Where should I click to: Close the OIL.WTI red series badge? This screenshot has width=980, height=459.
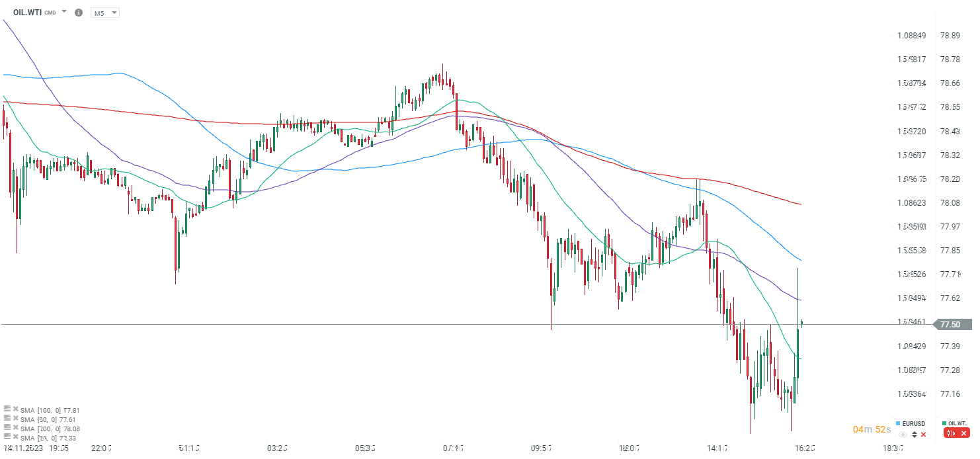(963, 434)
